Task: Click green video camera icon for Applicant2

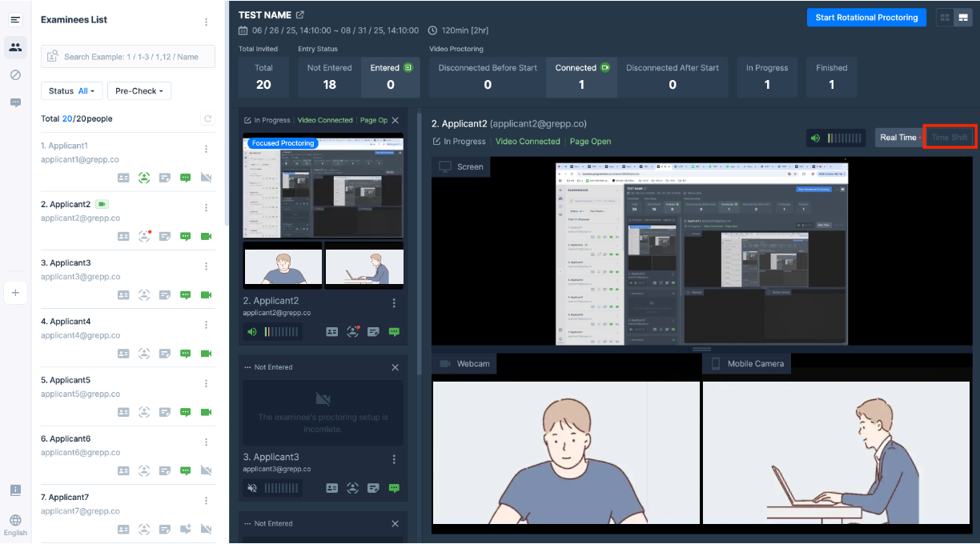Action: point(206,236)
